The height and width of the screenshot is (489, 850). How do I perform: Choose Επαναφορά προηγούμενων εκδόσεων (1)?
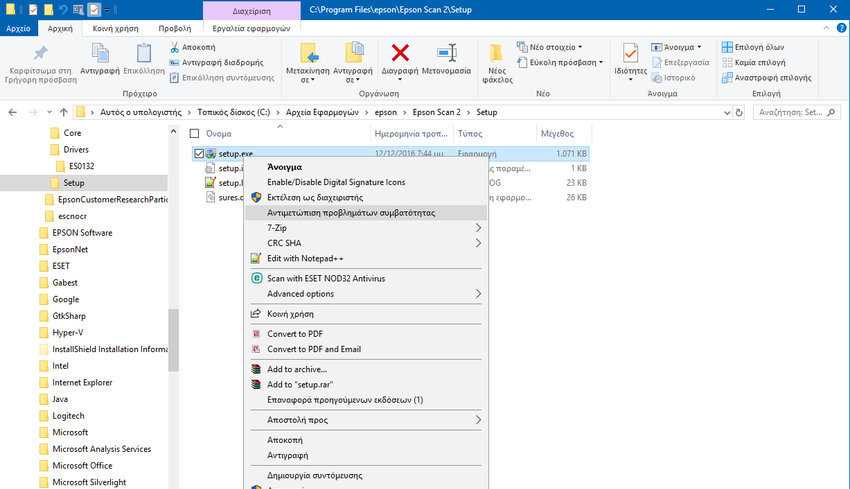click(x=365, y=400)
